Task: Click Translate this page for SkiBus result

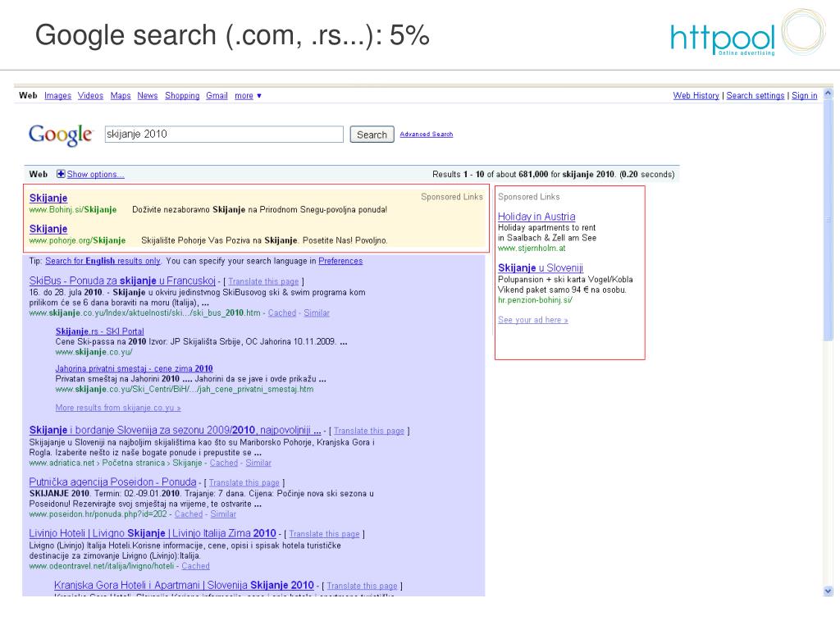Action: point(263,281)
